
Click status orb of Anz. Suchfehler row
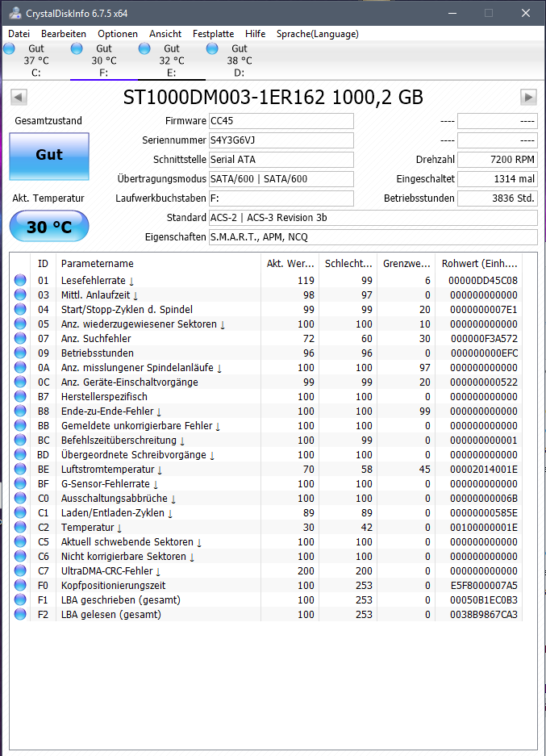20,338
